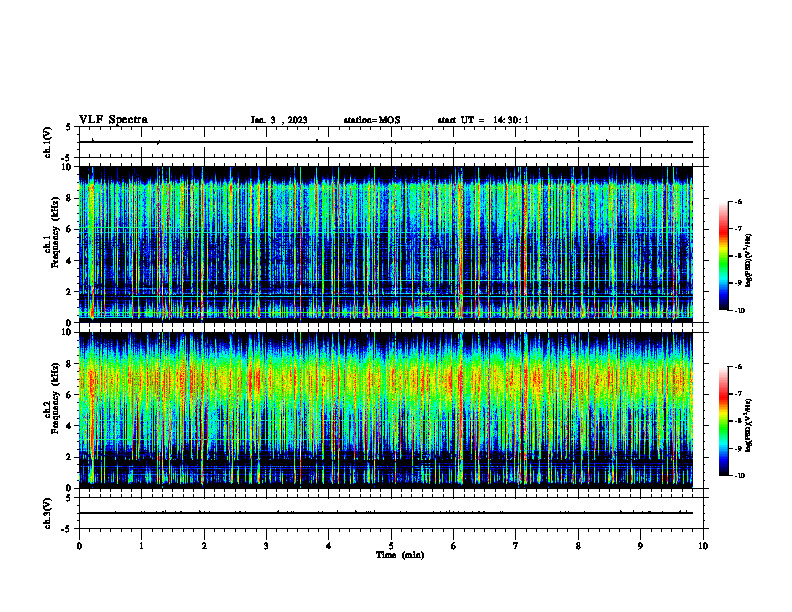Viewport: 792px width, 612px height.
Task: Click the time axis tick label "6"
Action: (454, 546)
